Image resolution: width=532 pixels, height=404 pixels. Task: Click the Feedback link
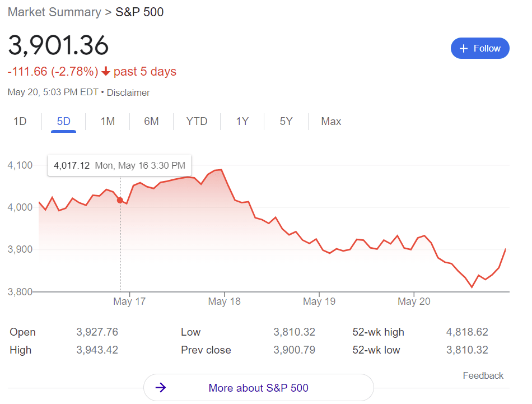coord(483,375)
